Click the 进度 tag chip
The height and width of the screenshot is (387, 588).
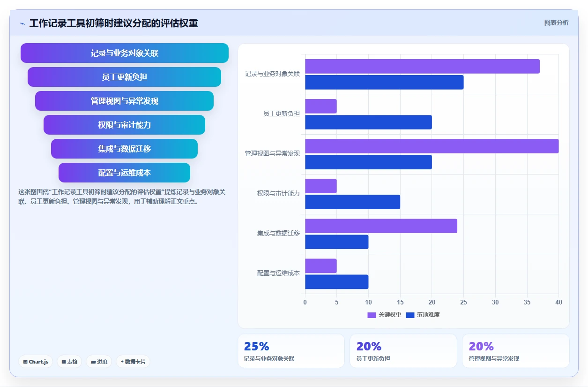[x=99, y=362]
